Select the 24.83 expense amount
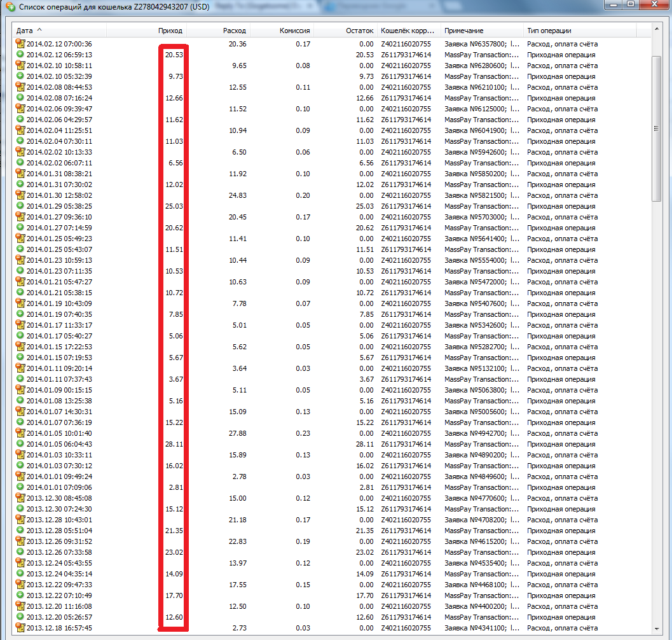Image resolution: width=672 pixels, height=640 pixels. tap(237, 195)
